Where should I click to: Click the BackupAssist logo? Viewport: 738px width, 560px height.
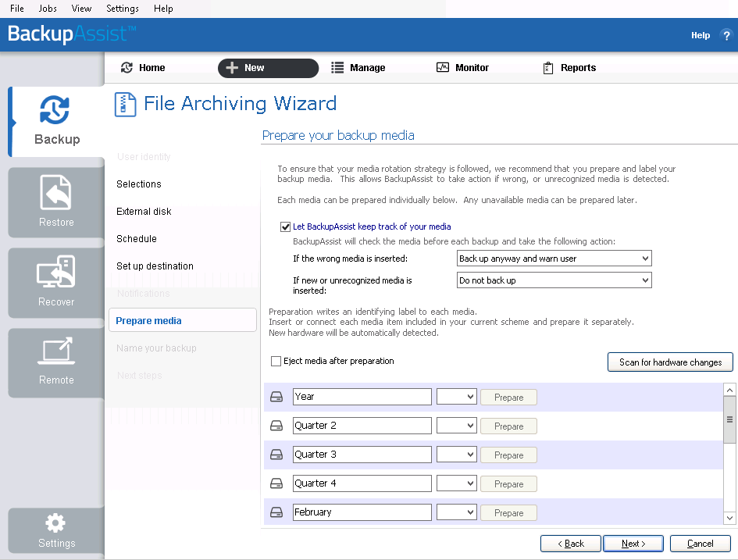72,34
